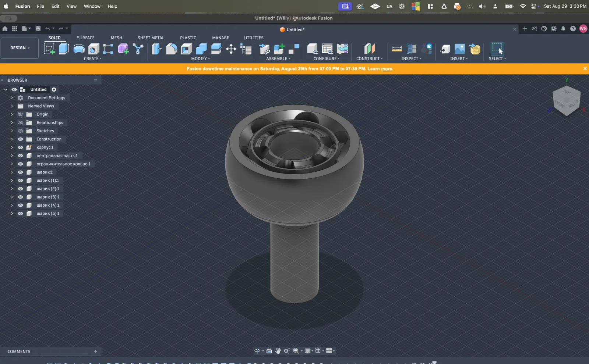Image resolution: width=589 pixels, height=364 pixels.
Task: Expand the Named Views folder
Action: [12, 106]
